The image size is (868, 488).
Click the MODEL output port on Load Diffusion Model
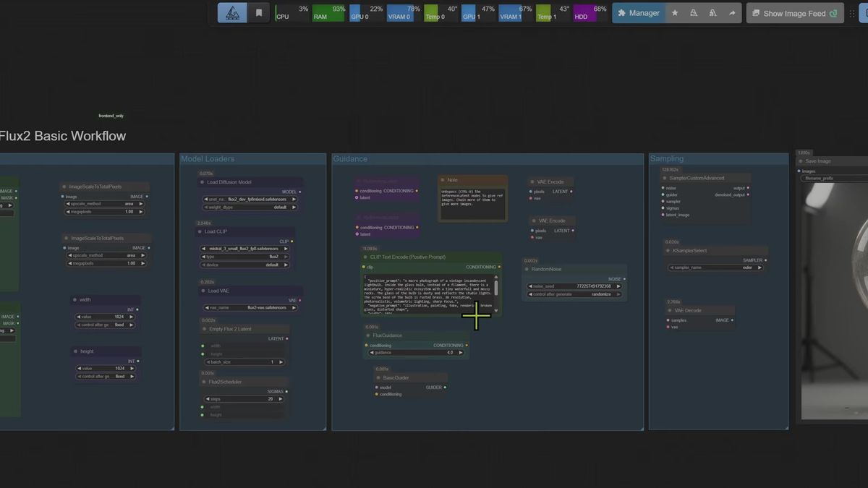tap(300, 192)
